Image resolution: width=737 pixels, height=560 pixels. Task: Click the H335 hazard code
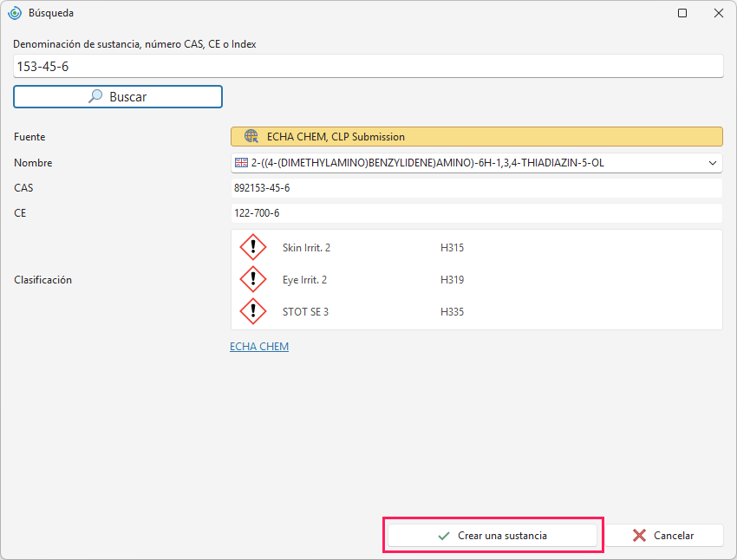(452, 311)
